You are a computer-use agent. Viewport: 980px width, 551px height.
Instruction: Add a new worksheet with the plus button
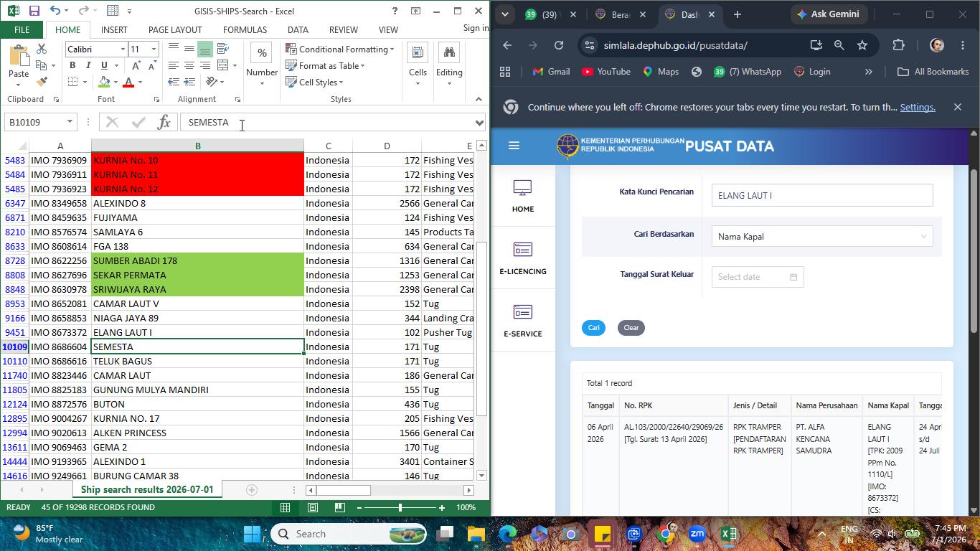pyautogui.click(x=251, y=490)
